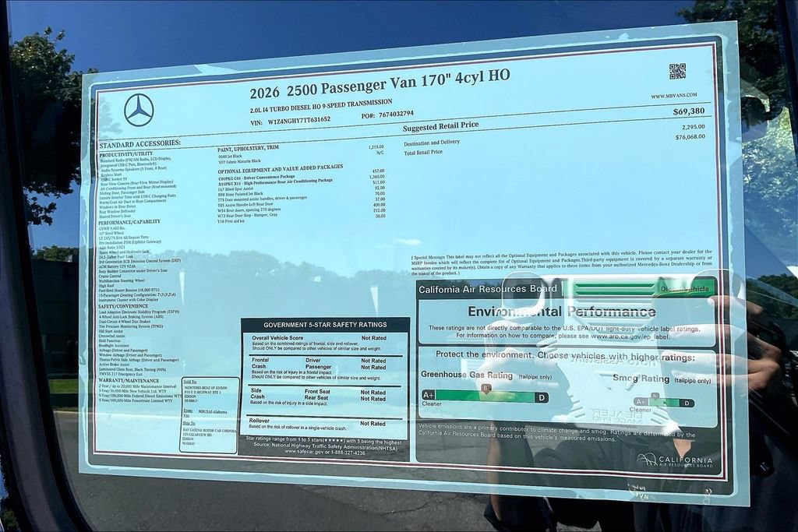
Task: Click the 'GOVERNMENT 5-STAR SAFETY RATINGS' header
Action: point(325,325)
